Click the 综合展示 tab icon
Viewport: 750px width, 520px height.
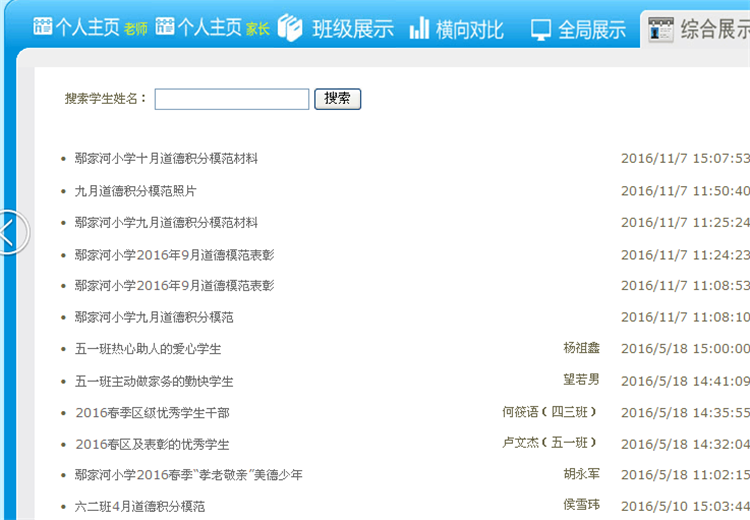pos(660,29)
